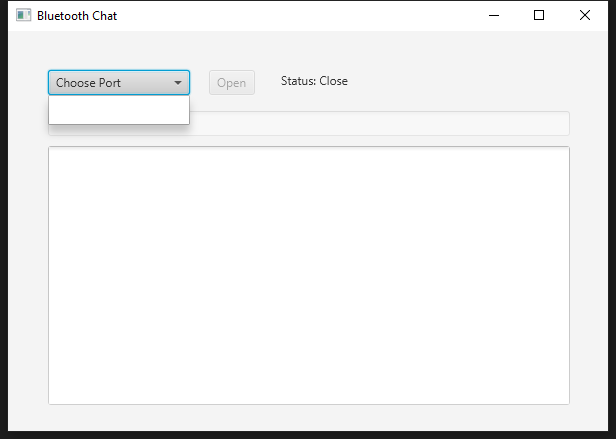Screen dimensions: 616x439
Task: Click the empty title bar area
Action: 300,15
